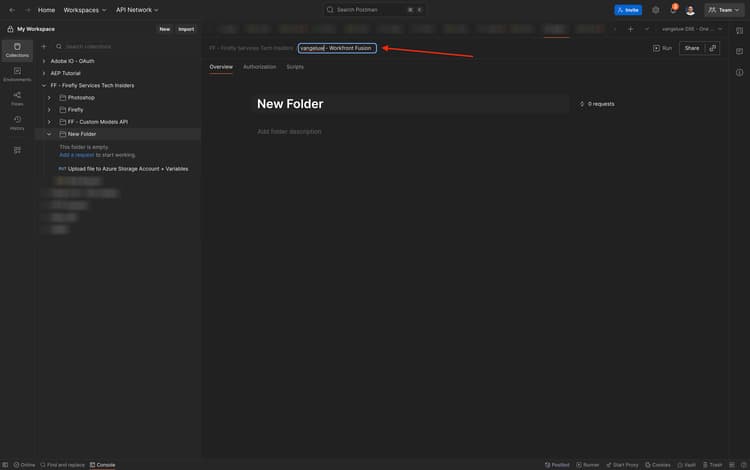
Task: Open the info icon in the right sidebar
Action: 739,73
